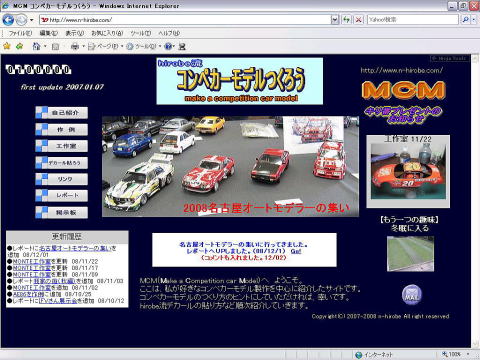Click the 工作室 11/22 orange car thumbnail
The height and width of the screenshot is (360, 480).
click(x=408, y=171)
